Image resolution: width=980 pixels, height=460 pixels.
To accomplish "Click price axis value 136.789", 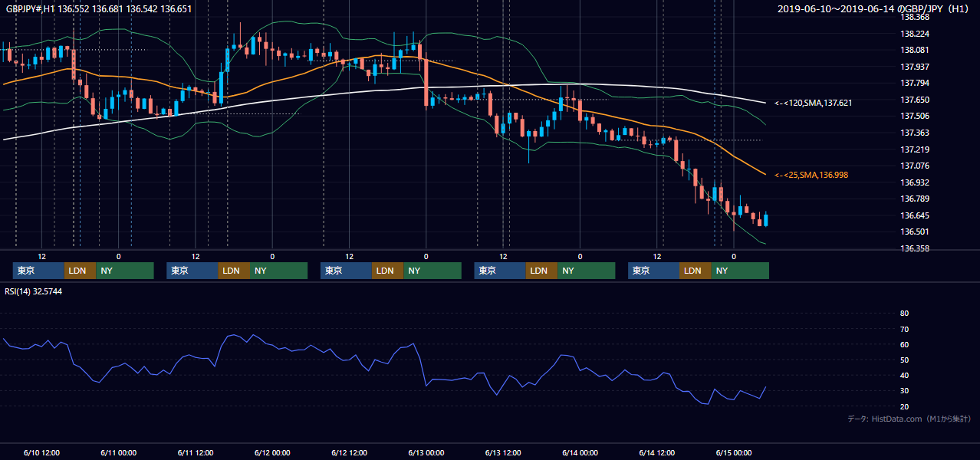I will click(914, 199).
